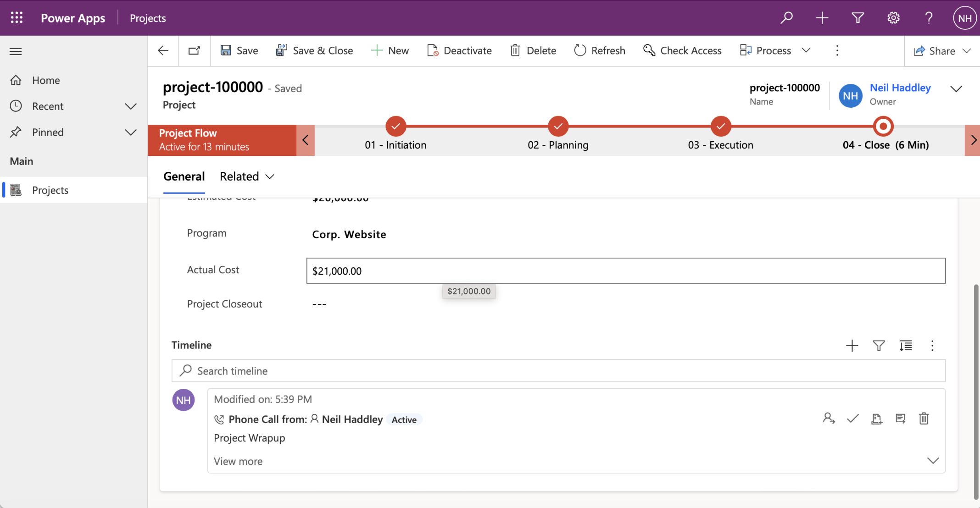This screenshot has width=980, height=508.
Task: Expand the header fields chevron near Owner
Action: pos(956,88)
